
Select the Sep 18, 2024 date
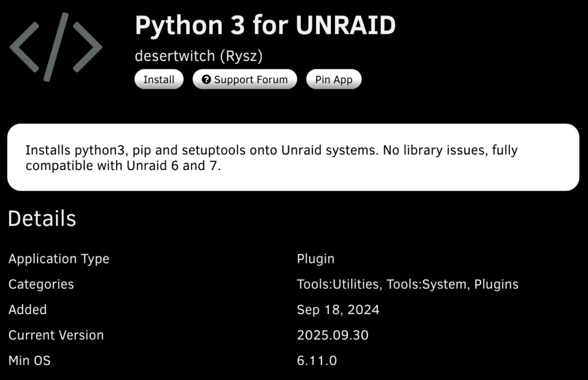[338, 310]
